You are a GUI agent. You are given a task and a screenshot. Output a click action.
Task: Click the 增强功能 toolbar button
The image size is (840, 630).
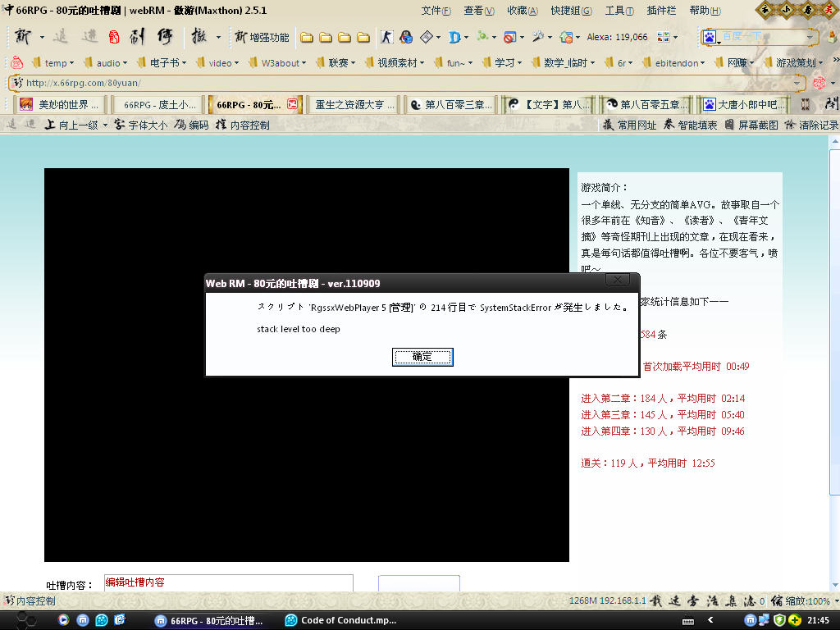(262, 37)
